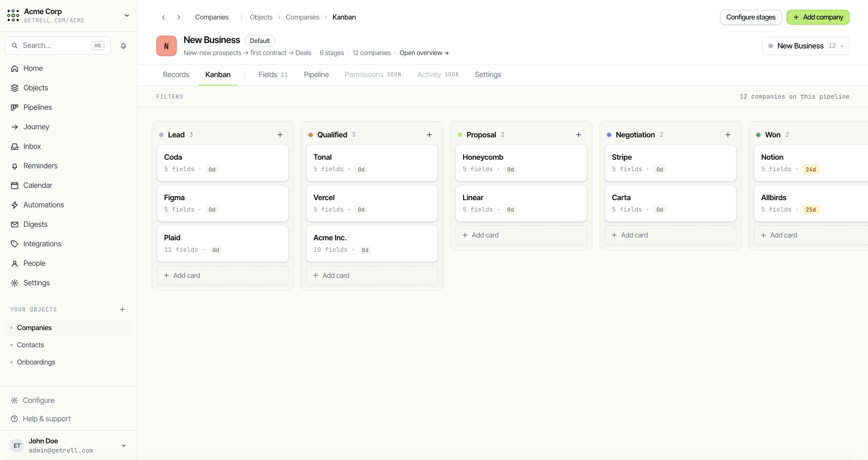Open the Tonal card
868x460 pixels.
tap(372, 163)
